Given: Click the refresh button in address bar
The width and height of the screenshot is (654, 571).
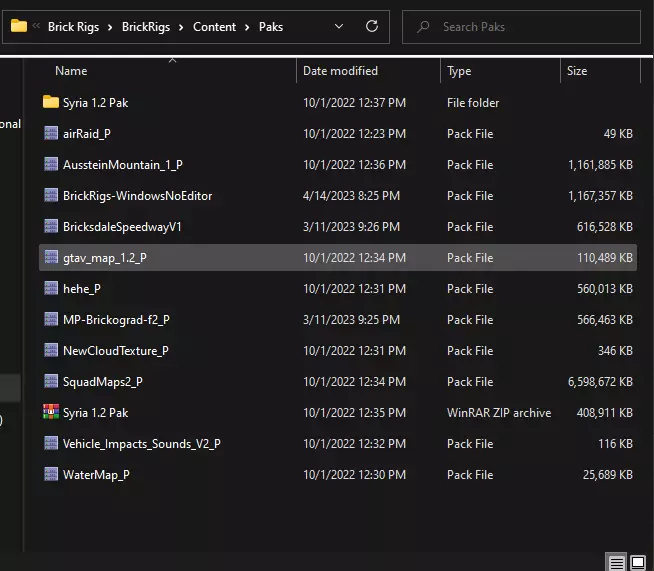Looking at the screenshot, I should point(372,27).
